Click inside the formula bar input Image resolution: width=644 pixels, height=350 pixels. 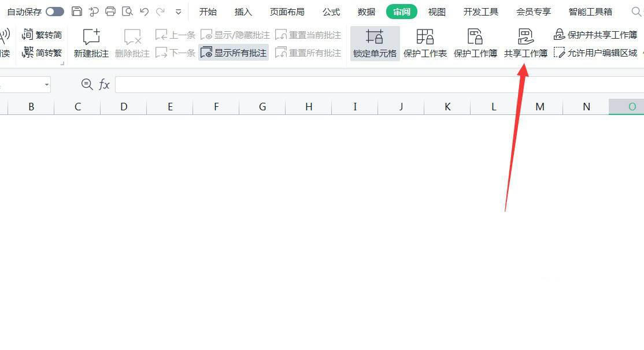click(x=379, y=84)
